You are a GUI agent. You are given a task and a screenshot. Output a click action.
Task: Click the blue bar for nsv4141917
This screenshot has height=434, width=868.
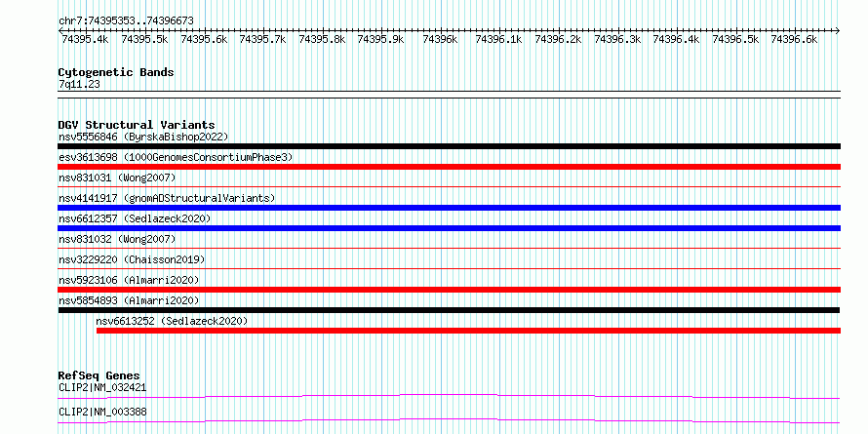pos(449,208)
